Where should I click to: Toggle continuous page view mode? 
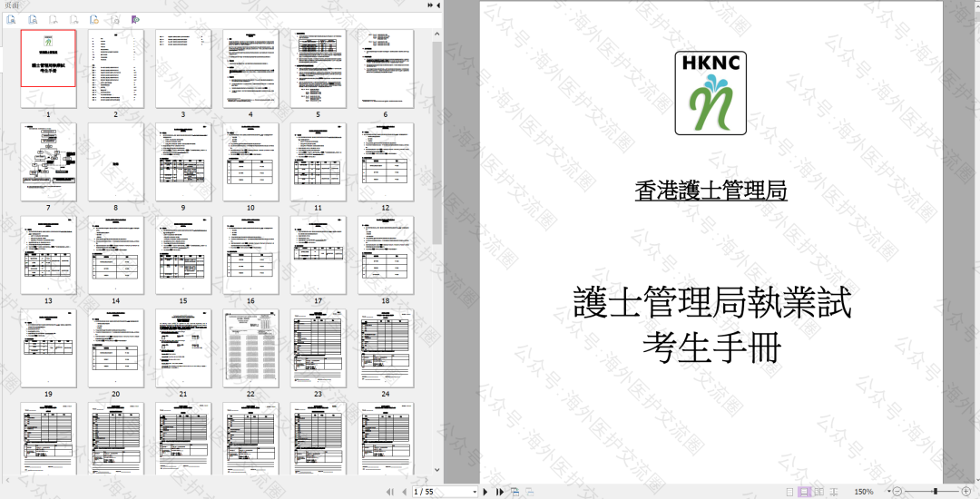tap(803, 492)
